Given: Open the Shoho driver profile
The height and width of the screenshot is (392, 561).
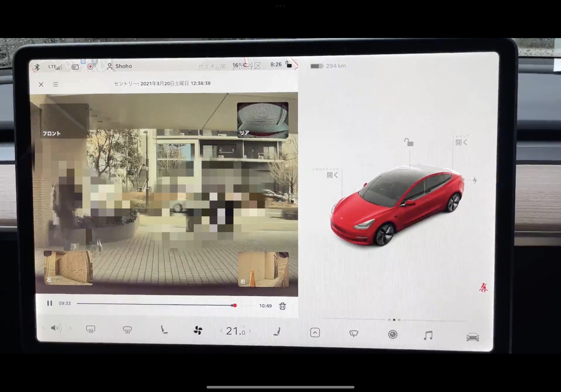Looking at the screenshot, I should pyautogui.click(x=120, y=66).
